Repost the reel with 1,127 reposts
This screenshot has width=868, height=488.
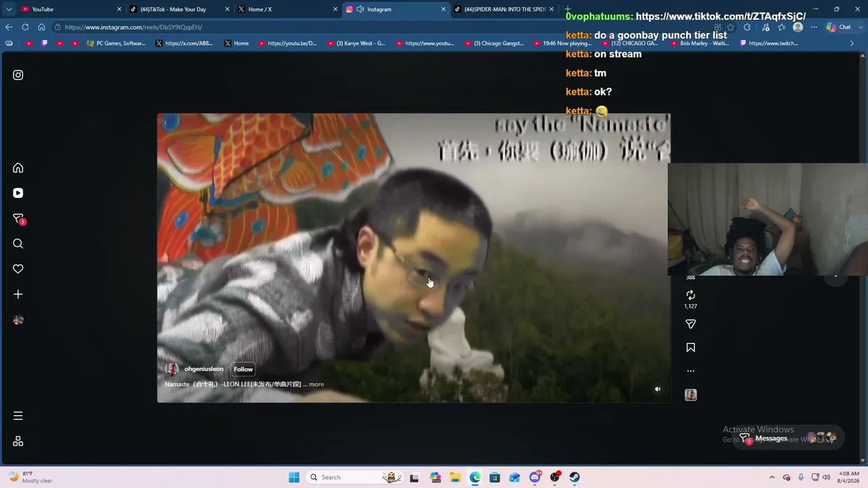pos(690,296)
